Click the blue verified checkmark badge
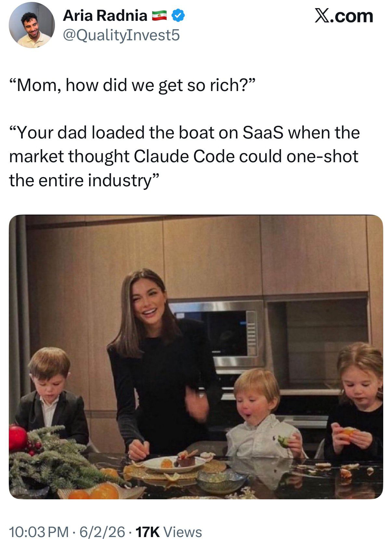This screenshot has height=539, width=392. [x=178, y=16]
